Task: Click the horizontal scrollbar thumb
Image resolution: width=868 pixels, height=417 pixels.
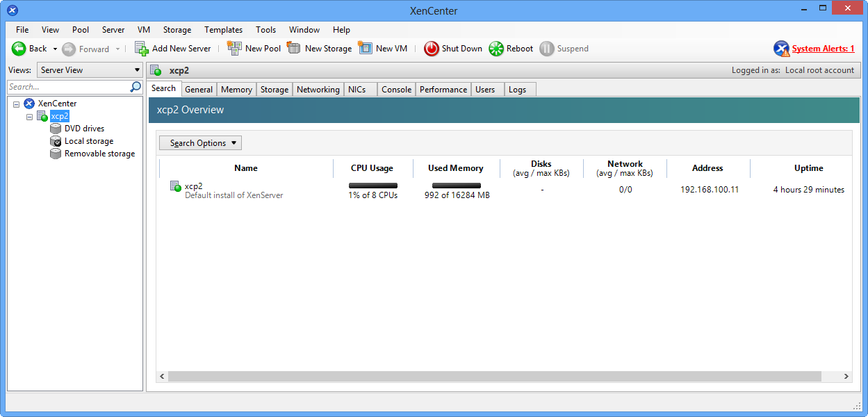Action: [494, 376]
